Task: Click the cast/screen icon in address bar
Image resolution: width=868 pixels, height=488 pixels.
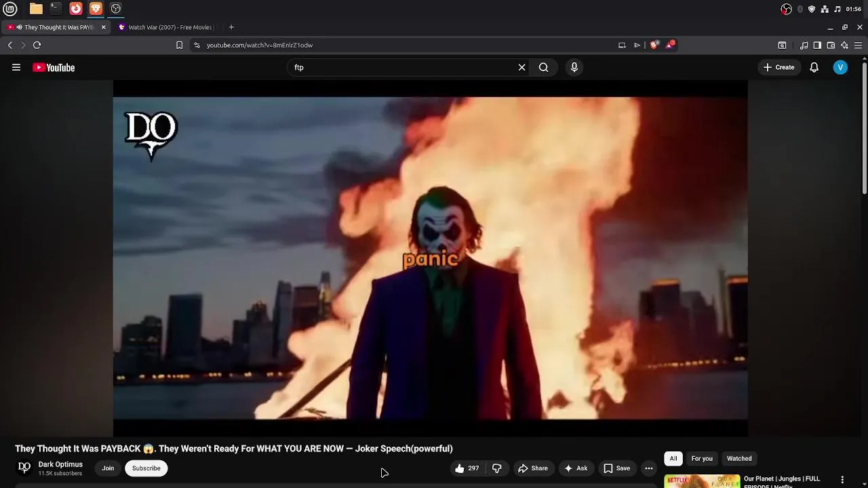Action: pyautogui.click(x=622, y=45)
